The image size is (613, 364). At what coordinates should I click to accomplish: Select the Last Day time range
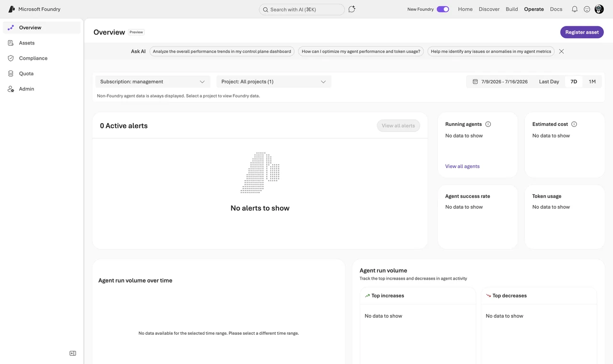tap(549, 82)
